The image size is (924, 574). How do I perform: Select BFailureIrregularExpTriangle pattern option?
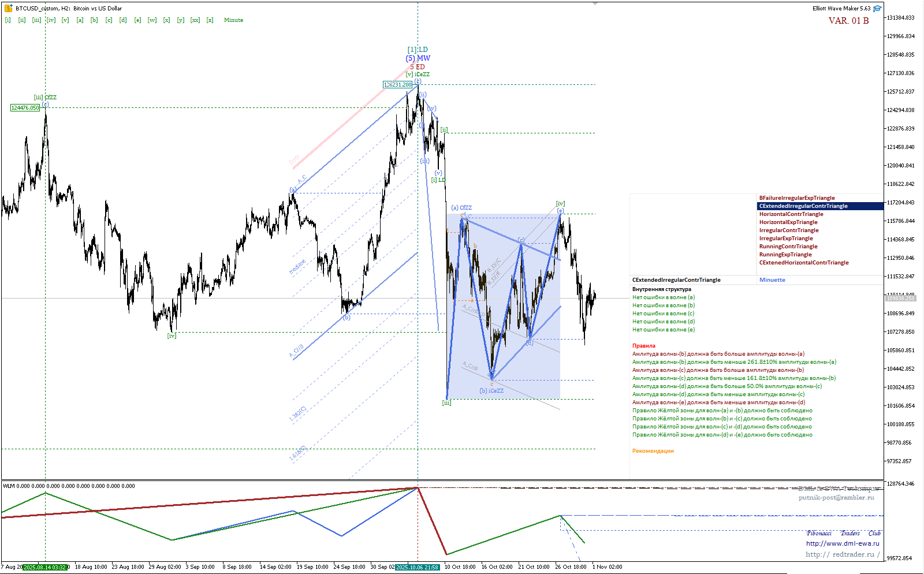[x=796, y=198]
